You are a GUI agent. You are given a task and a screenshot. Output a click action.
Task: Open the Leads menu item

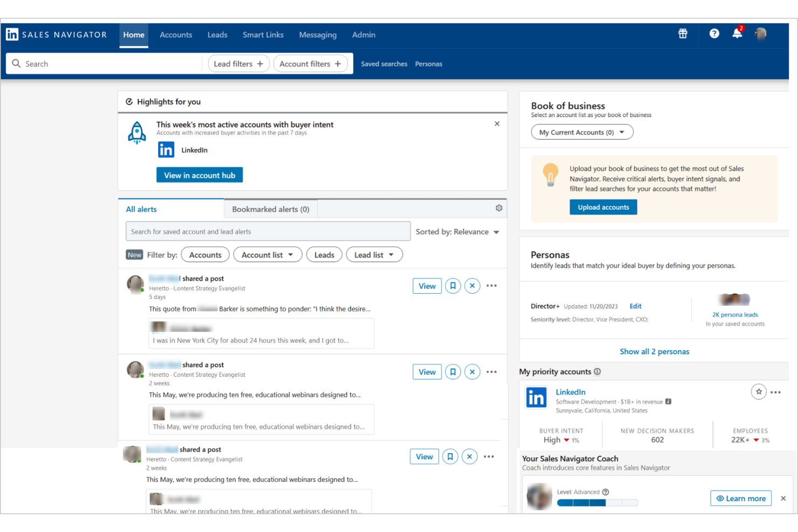pos(217,35)
